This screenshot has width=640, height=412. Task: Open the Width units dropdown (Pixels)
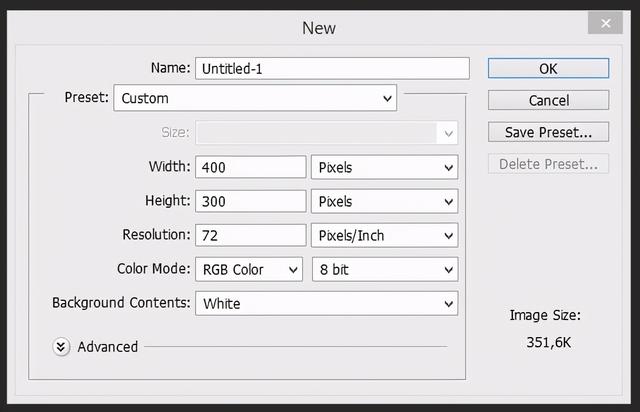point(384,167)
